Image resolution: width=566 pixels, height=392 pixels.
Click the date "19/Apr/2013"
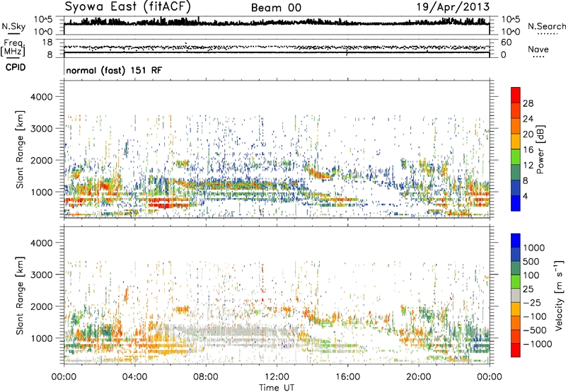click(x=453, y=7)
